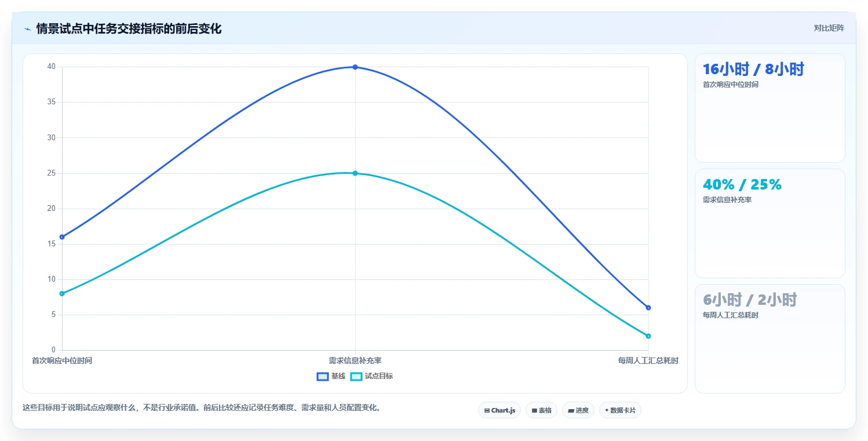Click the 试点目标 data point at 25
Viewport: 868px width, 441px height.
coord(355,173)
